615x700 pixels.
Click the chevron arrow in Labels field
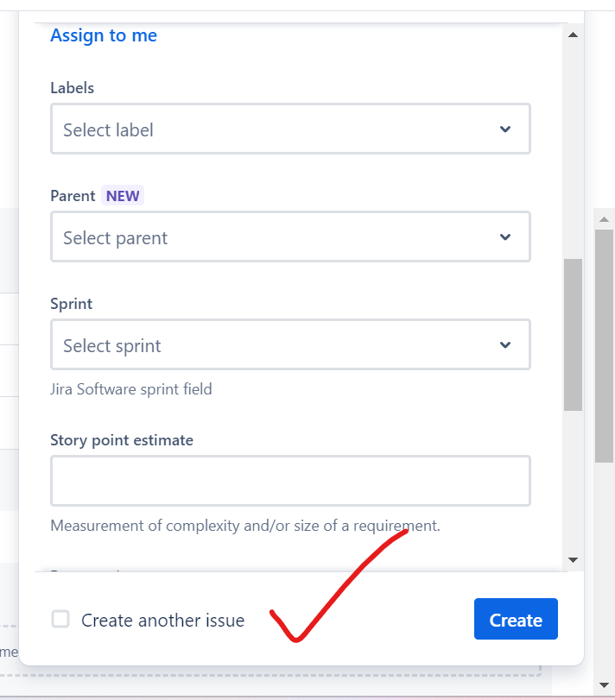tap(505, 129)
